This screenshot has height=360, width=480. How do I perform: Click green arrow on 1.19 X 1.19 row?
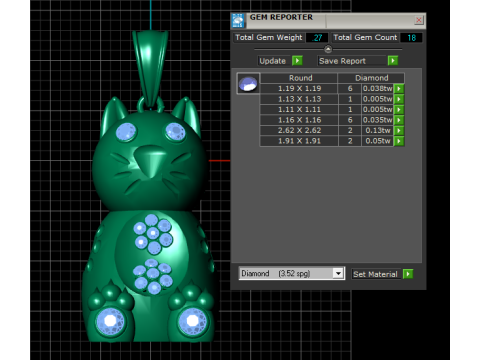click(399, 89)
